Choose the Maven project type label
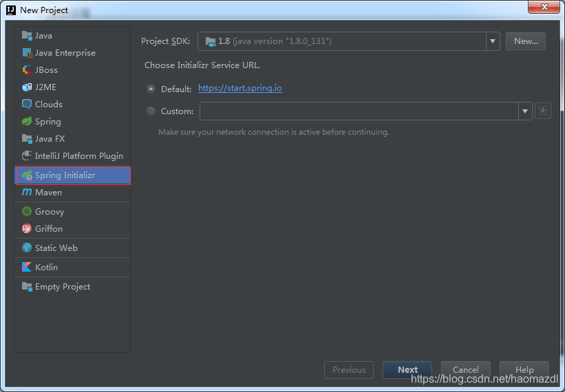This screenshot has height=392, width=565. (x=48, y=193)
